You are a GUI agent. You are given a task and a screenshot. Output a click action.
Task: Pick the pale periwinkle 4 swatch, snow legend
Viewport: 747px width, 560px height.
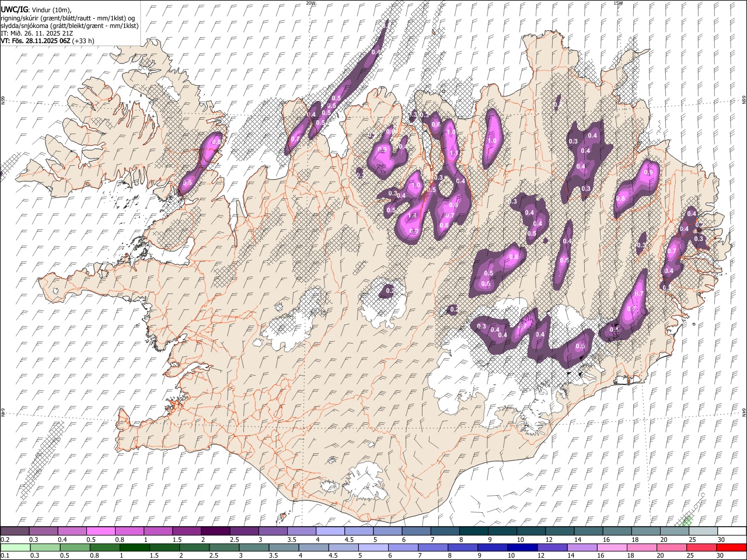point(330,531)
